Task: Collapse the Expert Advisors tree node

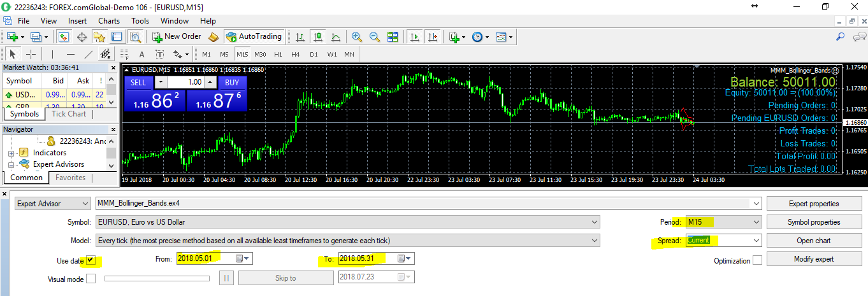Action: click(x=11, y=164)
